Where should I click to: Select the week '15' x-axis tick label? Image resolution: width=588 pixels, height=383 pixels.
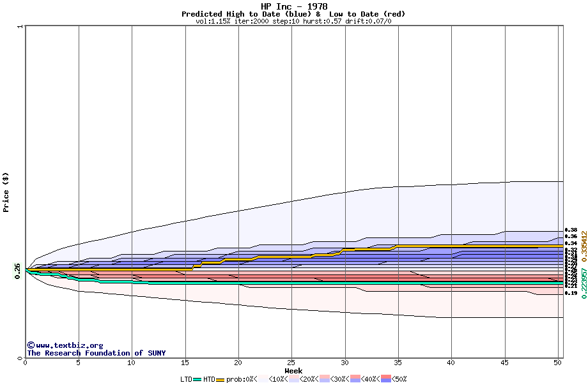coord(185,363)
